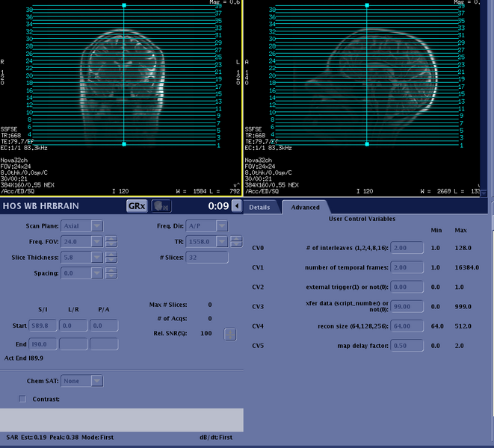Image resolution: width=494 pixels, height=448 pixels.
Task: Select bottom slice-line handle in sagittal localizer
Action: tap(367, 144)
